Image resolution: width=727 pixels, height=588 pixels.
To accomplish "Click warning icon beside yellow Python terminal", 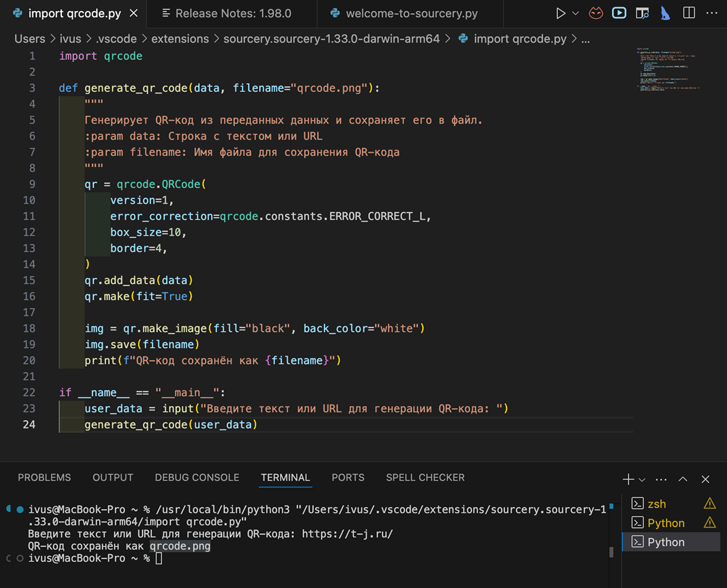I will (710, 523).
